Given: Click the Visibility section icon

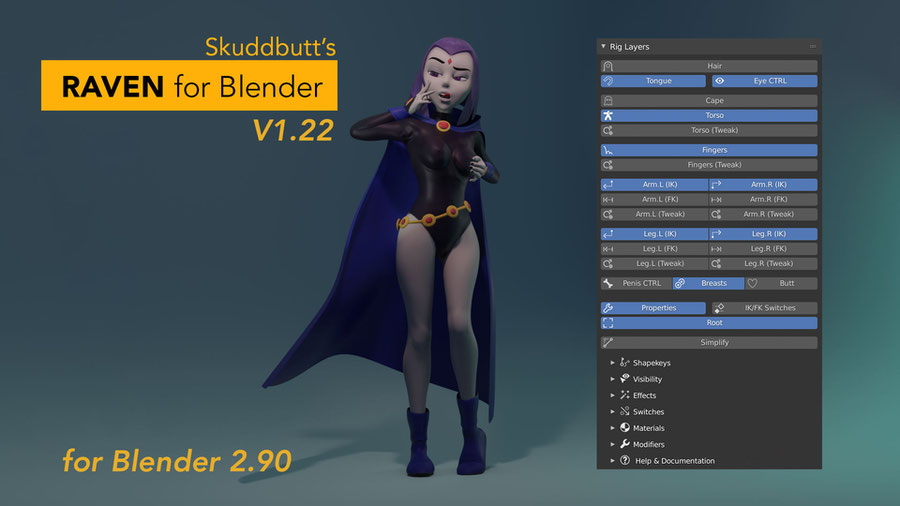Looking at the screenshot, I should click(624, 379).
